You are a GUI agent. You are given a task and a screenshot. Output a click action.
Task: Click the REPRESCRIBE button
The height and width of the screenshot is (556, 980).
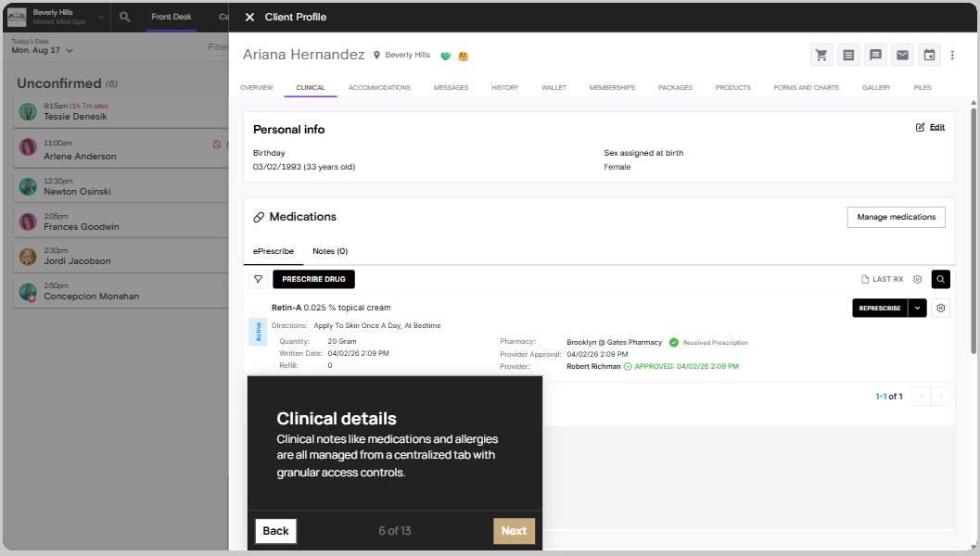point(880,308)
